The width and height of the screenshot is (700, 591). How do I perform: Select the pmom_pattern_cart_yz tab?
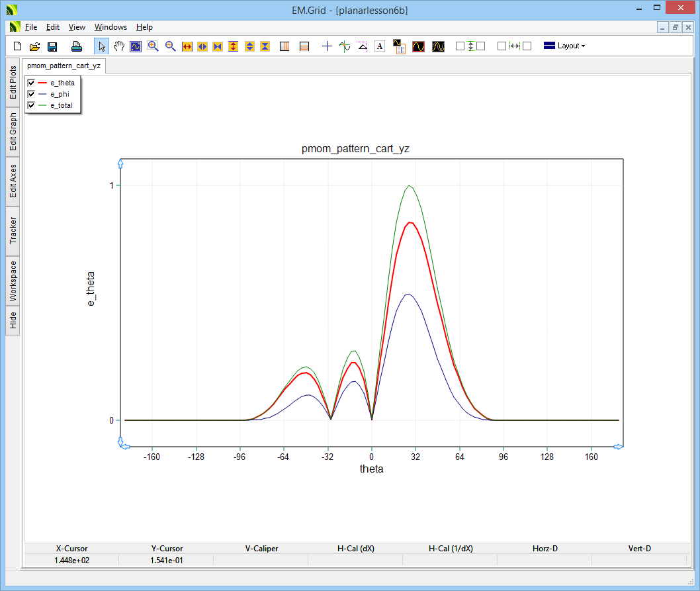point(64,67)
